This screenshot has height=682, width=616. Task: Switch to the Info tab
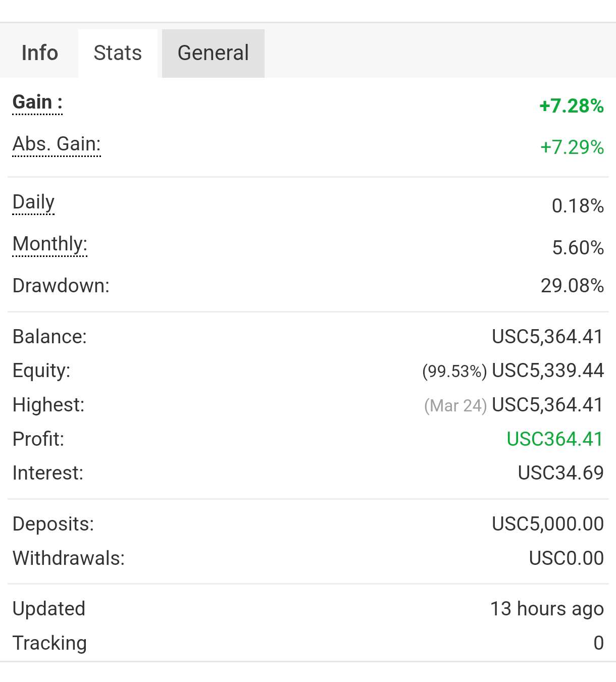point(39,53)
